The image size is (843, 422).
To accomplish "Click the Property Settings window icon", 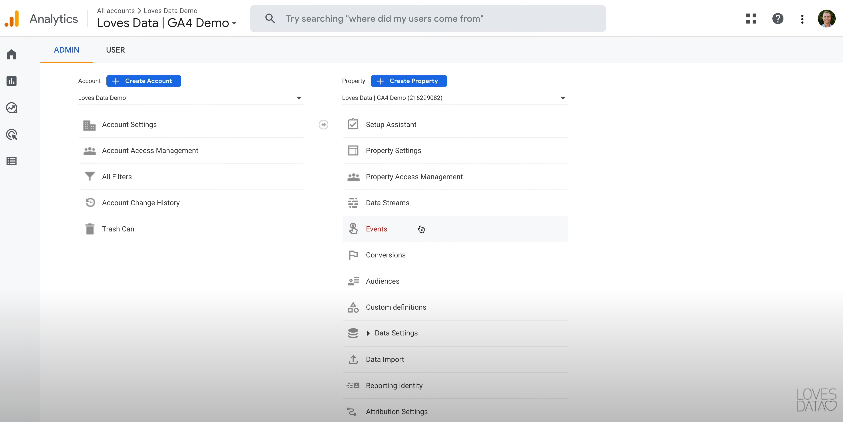I will click(353, 151).
